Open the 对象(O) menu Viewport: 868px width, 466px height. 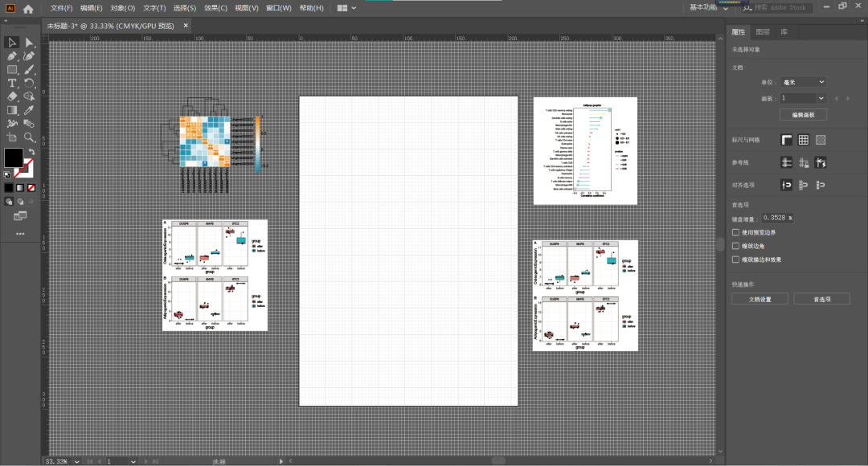coord(122,8)
